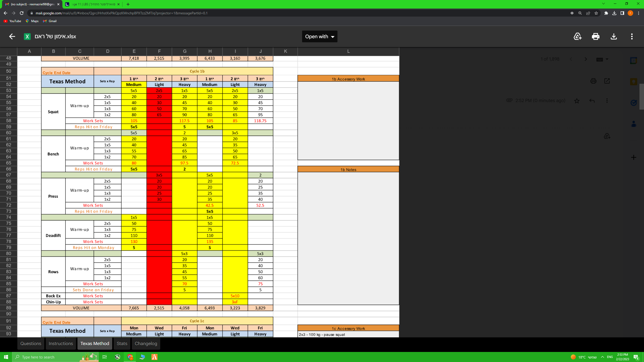This screenshot has height=362, width=644.
Task: Show hidden system tray icons
Action: (602, 357)
